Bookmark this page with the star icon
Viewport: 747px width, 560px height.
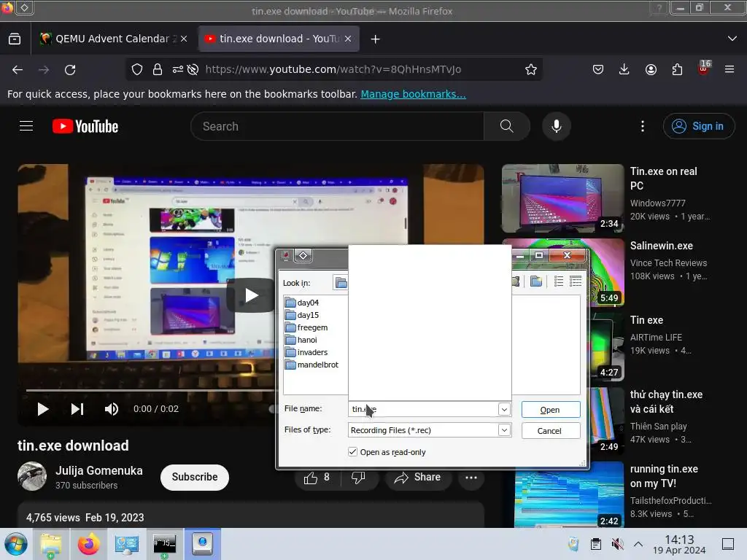pyautogui.click(x=531, y=69)
